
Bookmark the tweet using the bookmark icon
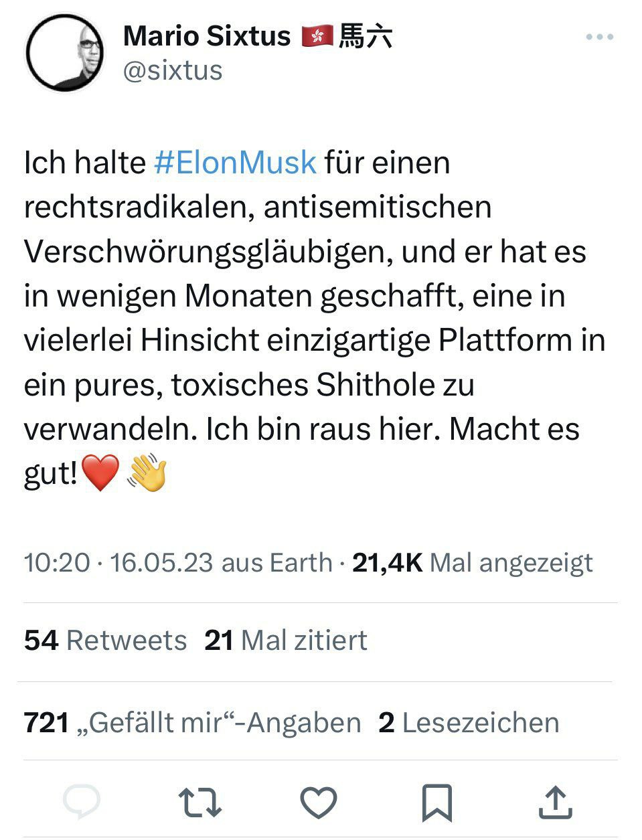point(436,802)
